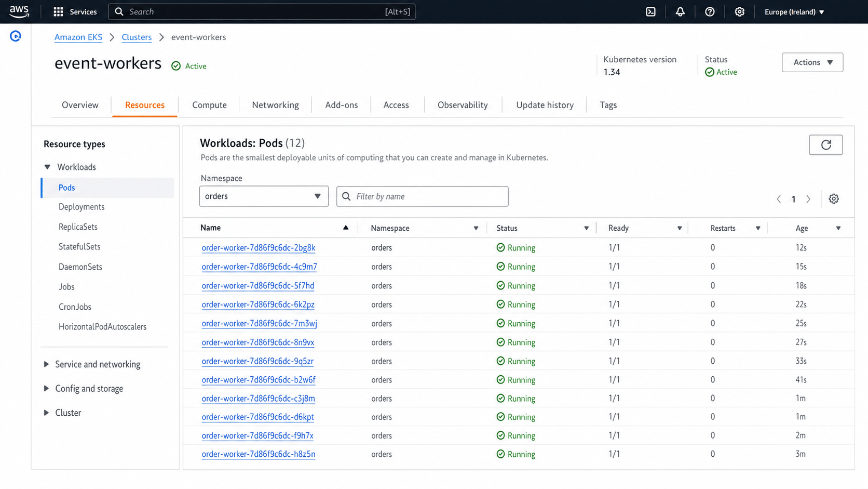This screenshot has width=868, height=489.
Task: Open the Europe (Ireland) region selector
Action: 794,11
